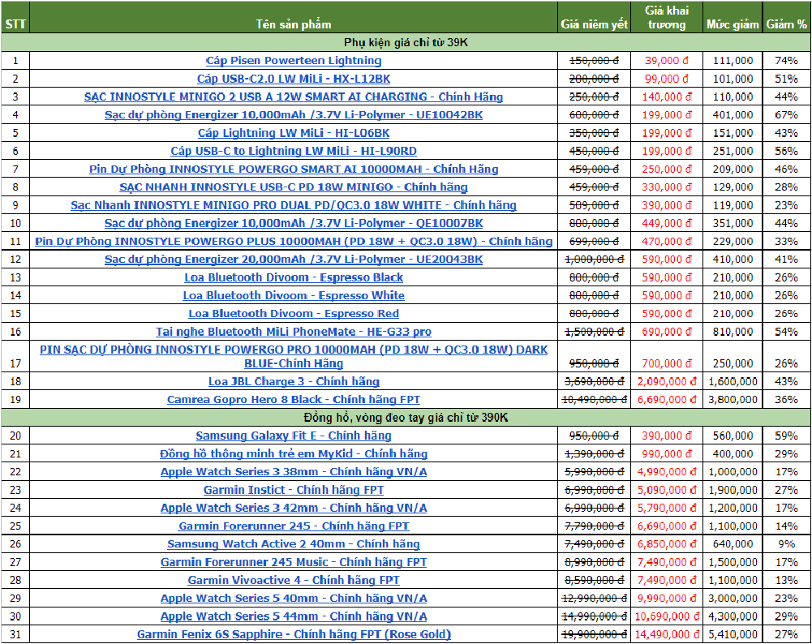Open Cáp Lightning LW MiLi HI-L06BK link
This screenshot has height=644, width=812.
click(x=294, y=133)
